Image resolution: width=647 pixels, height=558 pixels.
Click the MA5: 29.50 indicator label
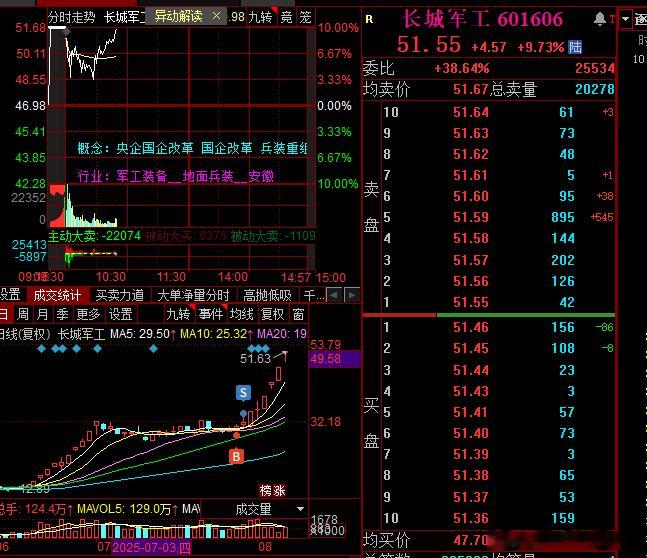(142, 334)
